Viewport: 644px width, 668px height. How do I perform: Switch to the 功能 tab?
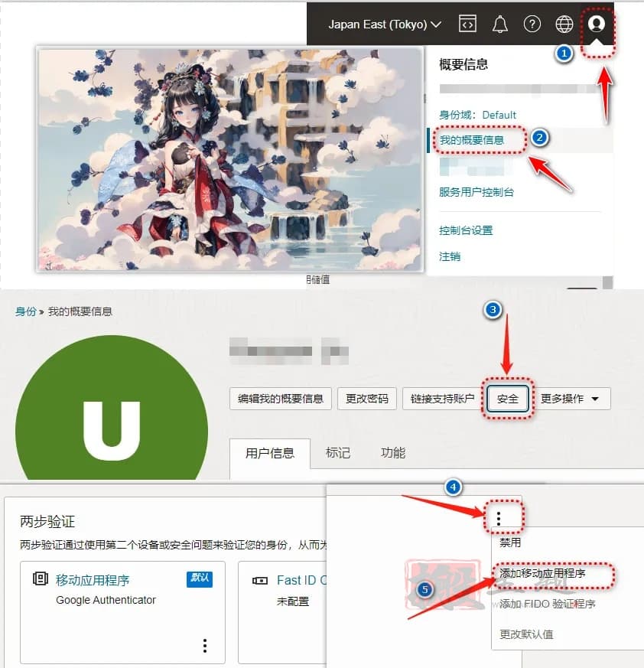coord(392,453)
